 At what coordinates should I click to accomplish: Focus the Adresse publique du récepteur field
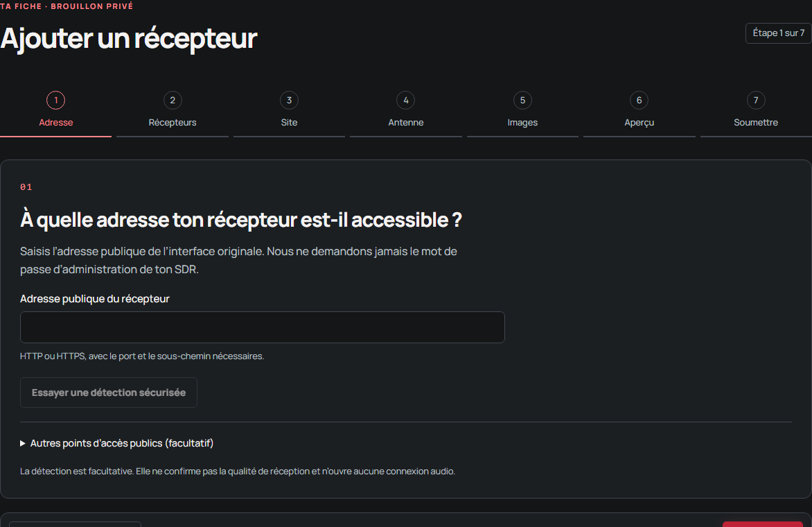[263, 327]
